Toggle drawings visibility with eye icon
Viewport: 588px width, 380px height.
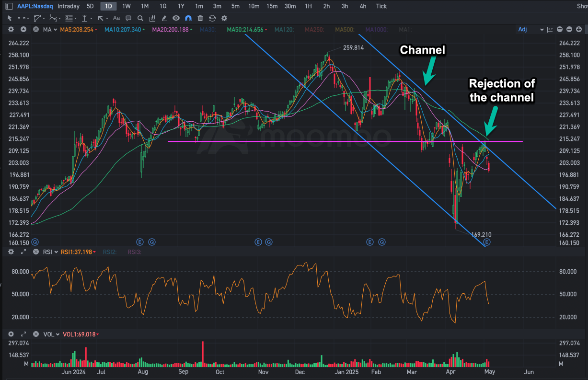tap(176, 18)
